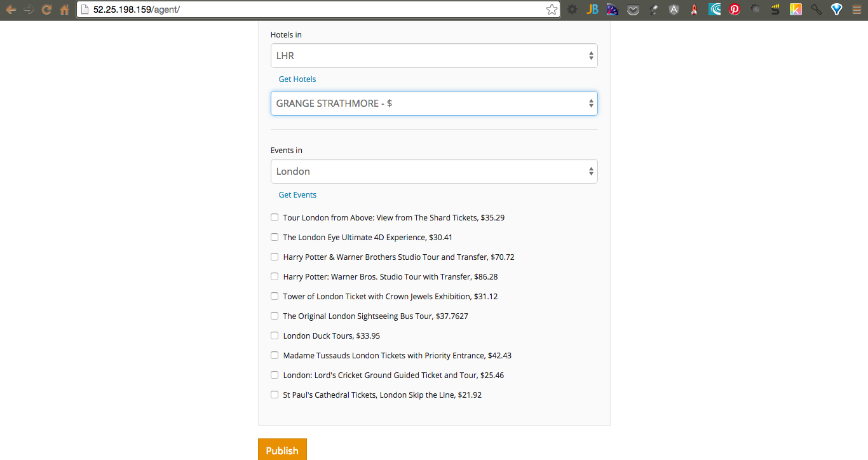Open the gear settings extension
868x460 pixels.
click(572, 10)
